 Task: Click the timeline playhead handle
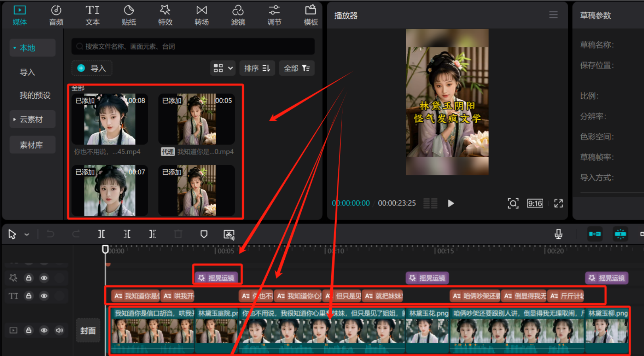click(x=105, y=249)
